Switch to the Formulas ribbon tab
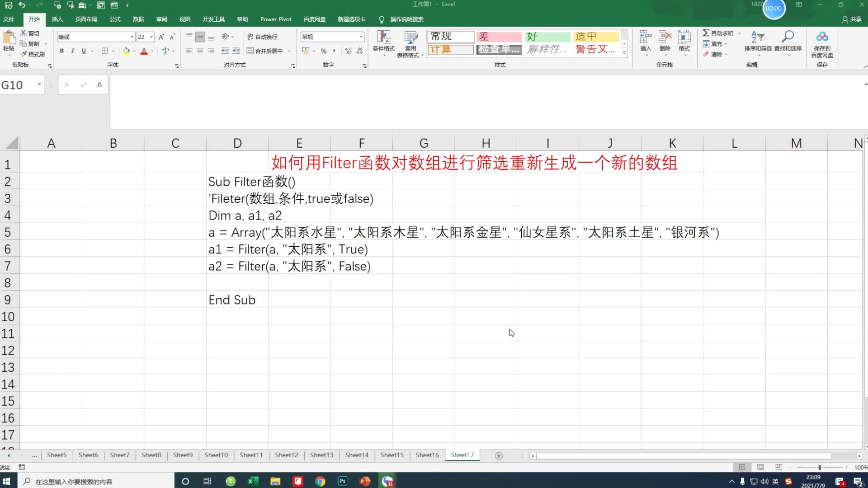Viewport: 868px width, 488px height. (x=115, y=19)
